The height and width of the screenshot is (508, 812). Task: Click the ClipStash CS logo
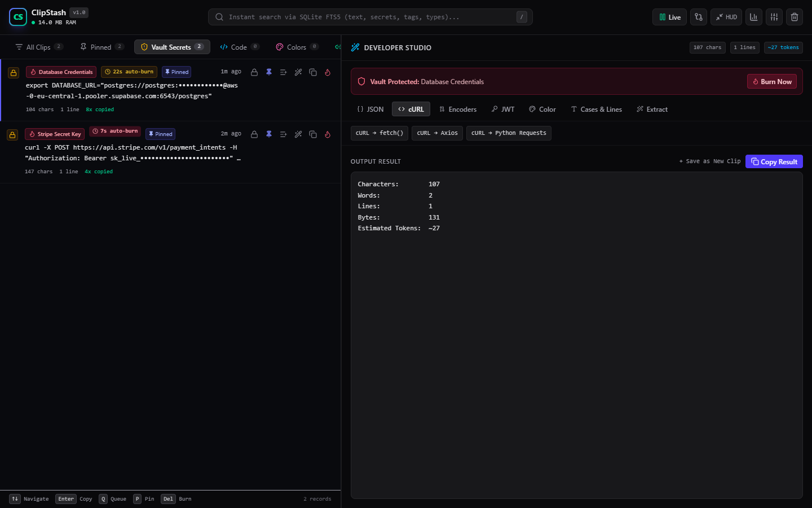pyautogui.click(x=18, y=17)
